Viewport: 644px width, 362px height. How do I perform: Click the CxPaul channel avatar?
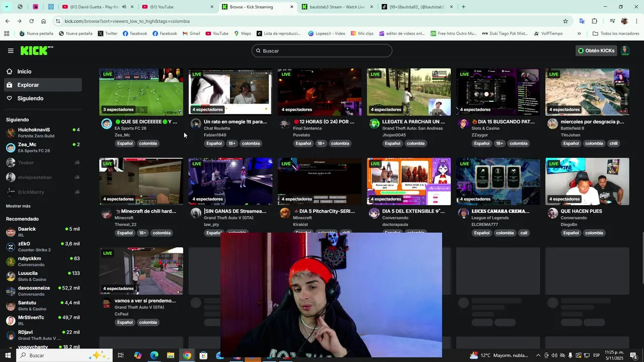point(106,303)
